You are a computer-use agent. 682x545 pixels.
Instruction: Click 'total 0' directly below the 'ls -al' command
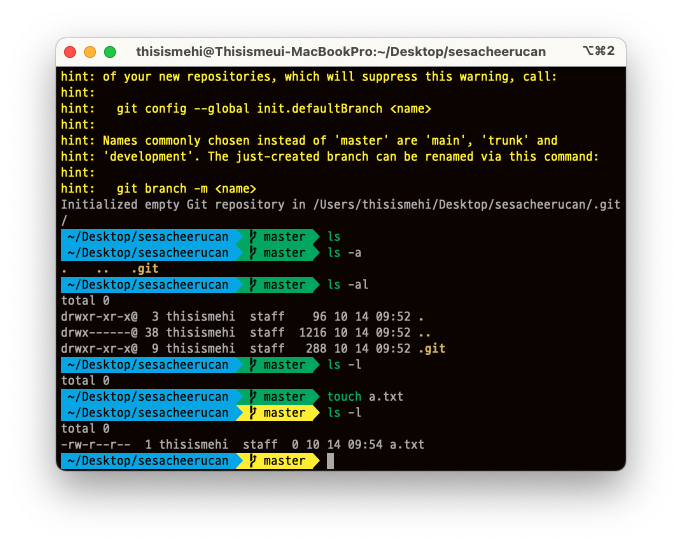[85, 301]
